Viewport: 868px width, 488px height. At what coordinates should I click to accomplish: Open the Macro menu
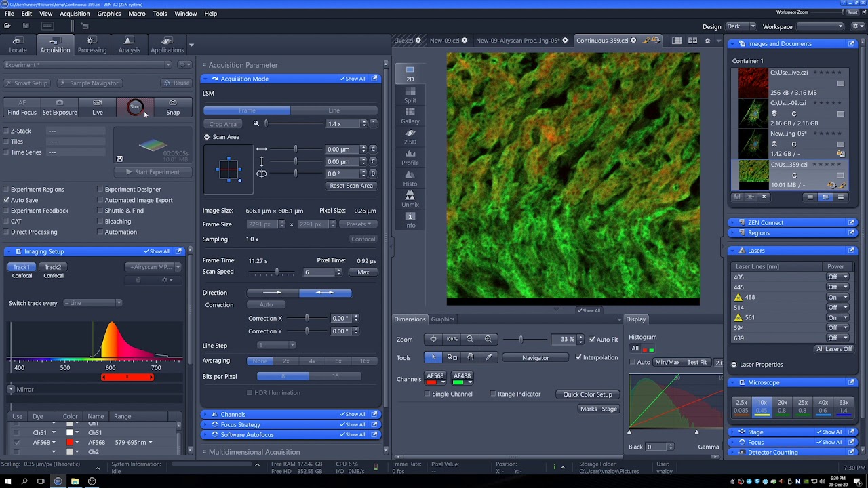coord(136,14)
